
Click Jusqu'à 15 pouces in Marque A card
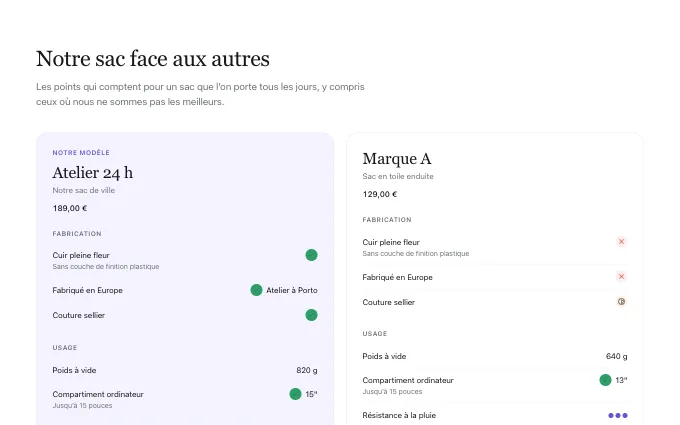pos(392,392)
